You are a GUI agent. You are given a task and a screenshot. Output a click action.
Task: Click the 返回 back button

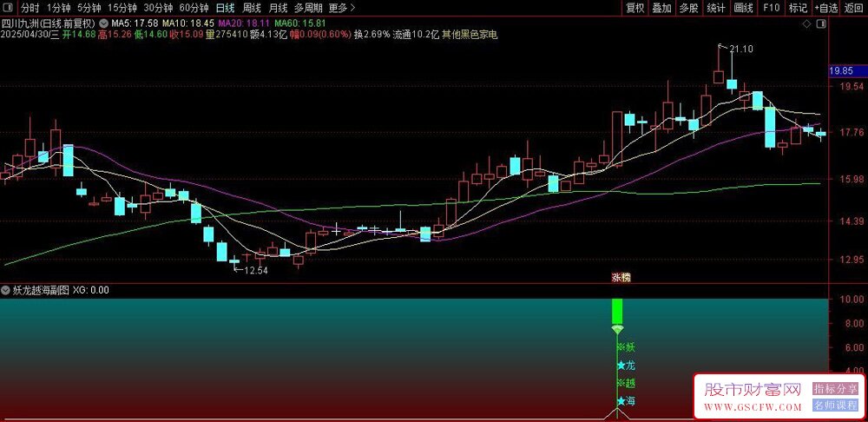[853, 8]
